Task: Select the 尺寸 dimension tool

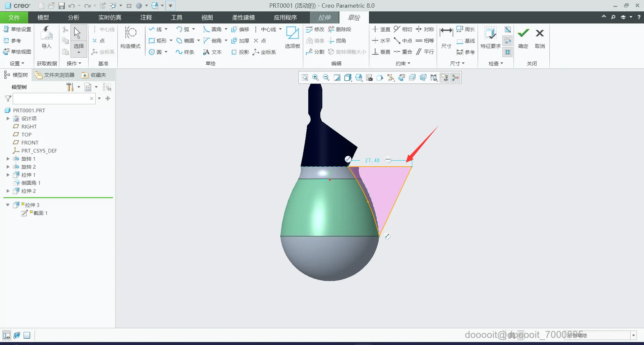Action: [x=446, y=34]
